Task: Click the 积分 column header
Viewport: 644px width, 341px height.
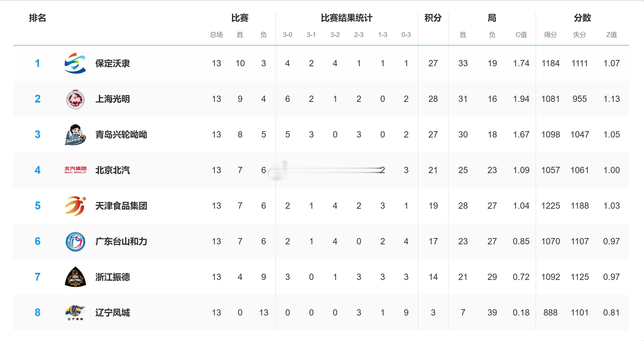Action: tap(433, 18)
